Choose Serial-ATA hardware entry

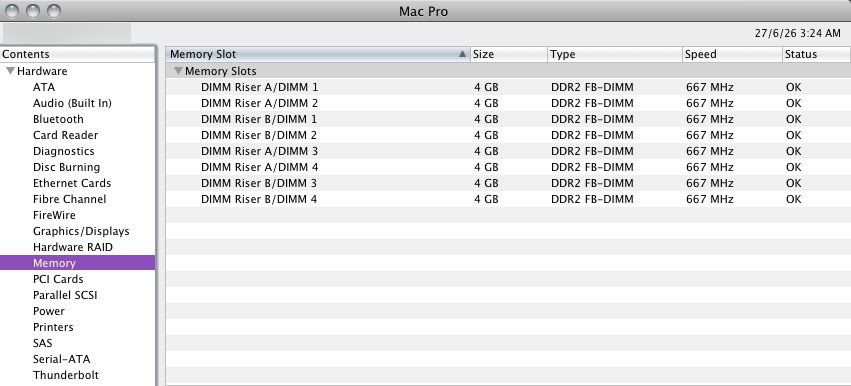point(61,359)
